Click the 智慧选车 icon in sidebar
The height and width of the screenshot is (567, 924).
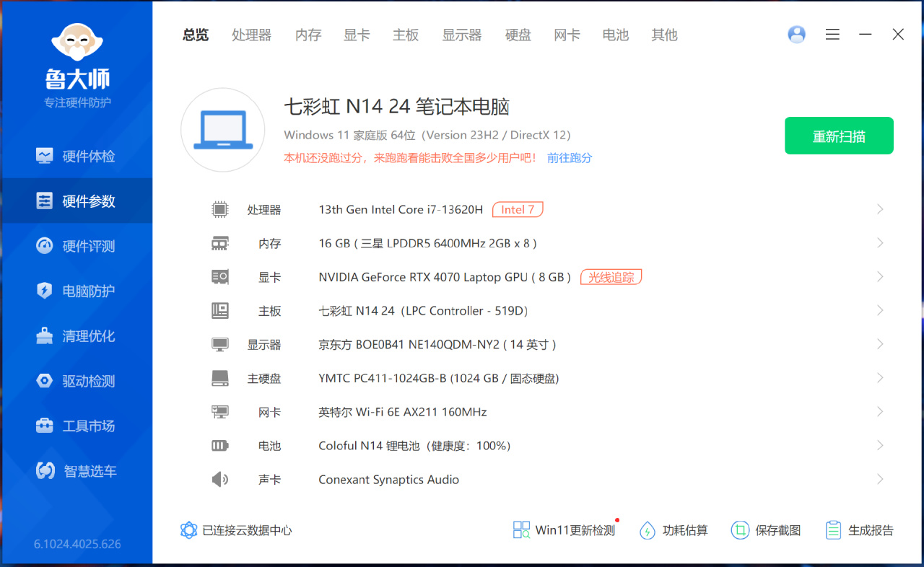pos(45,470)
